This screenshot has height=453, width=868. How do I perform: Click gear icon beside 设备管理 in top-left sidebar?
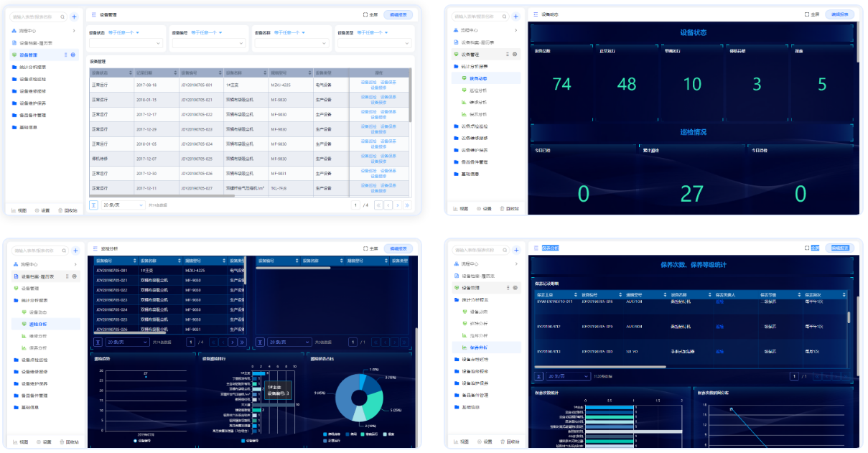(x=73, y=55)
